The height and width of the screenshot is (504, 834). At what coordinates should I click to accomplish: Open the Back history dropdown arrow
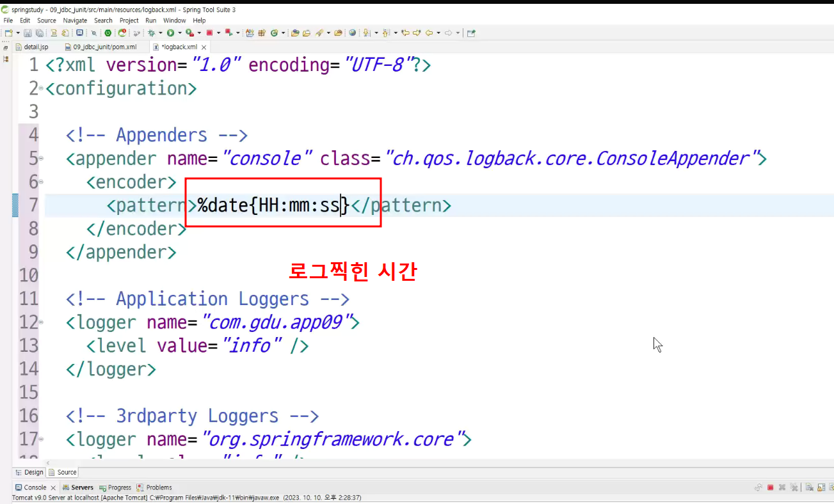click(438, 33)
